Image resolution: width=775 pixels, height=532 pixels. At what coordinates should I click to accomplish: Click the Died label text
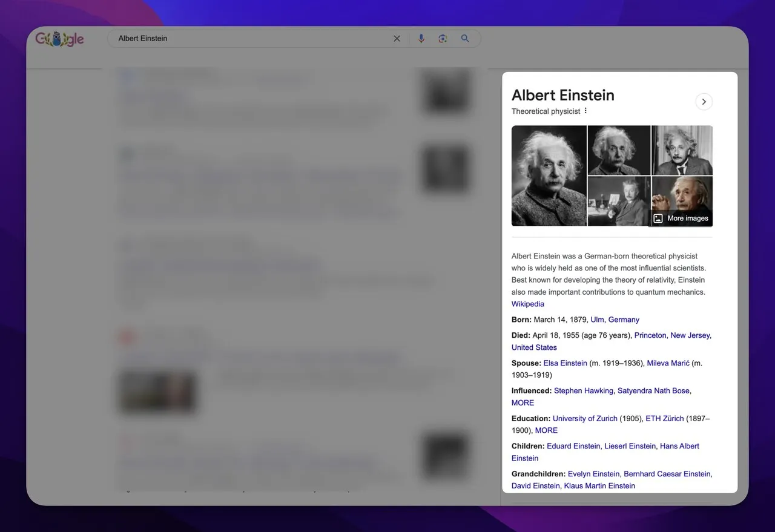(x=521, y=335)
